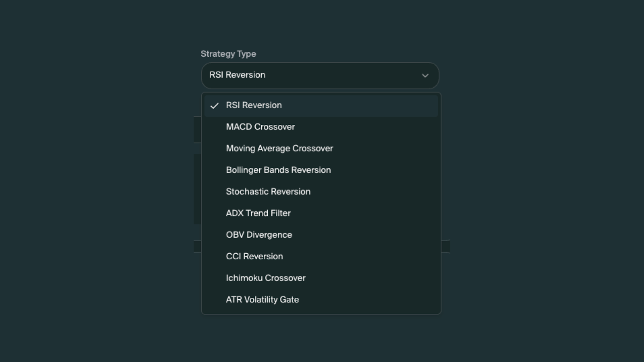Choose Ichimoku Crossover strategy
The height and width of the screenshot is (362, 644).
(321, 278)
